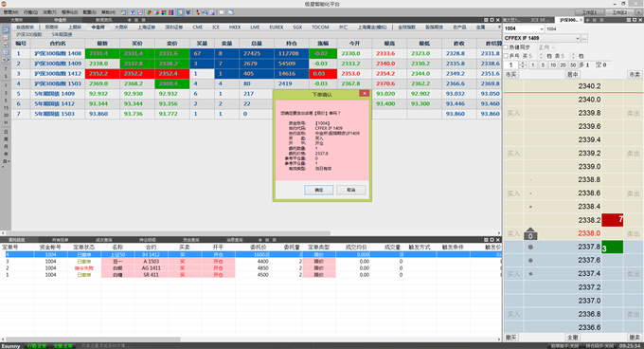Confirm the order with 确定 button
Screen dimensions: 644x349
pyautogui.click(x=319, y=190)
